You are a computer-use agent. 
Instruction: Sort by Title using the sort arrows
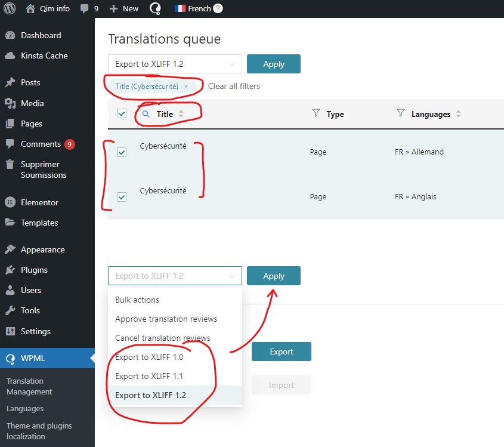(x=181, y=114)
